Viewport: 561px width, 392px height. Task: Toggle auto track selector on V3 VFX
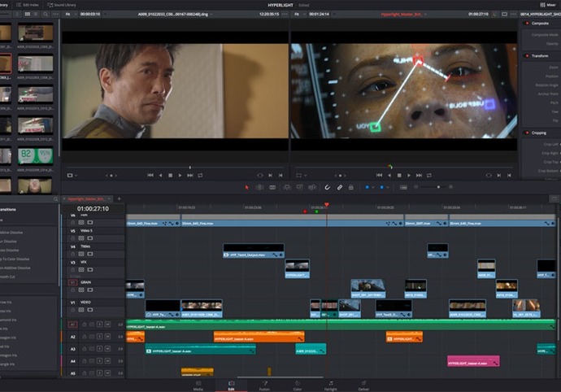click(81, 269)
